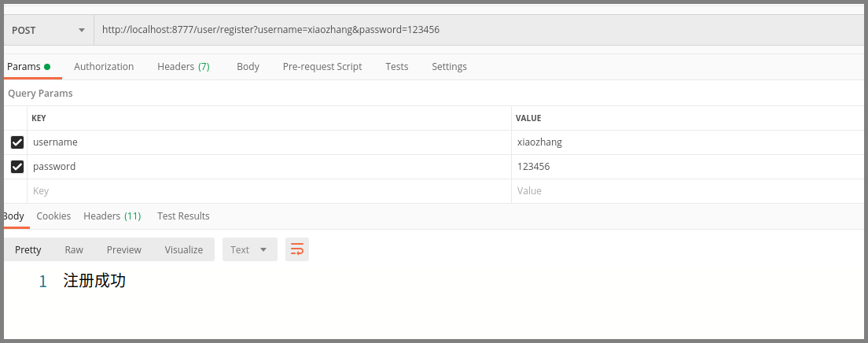Click the password key cell

[x=269, y=167]
